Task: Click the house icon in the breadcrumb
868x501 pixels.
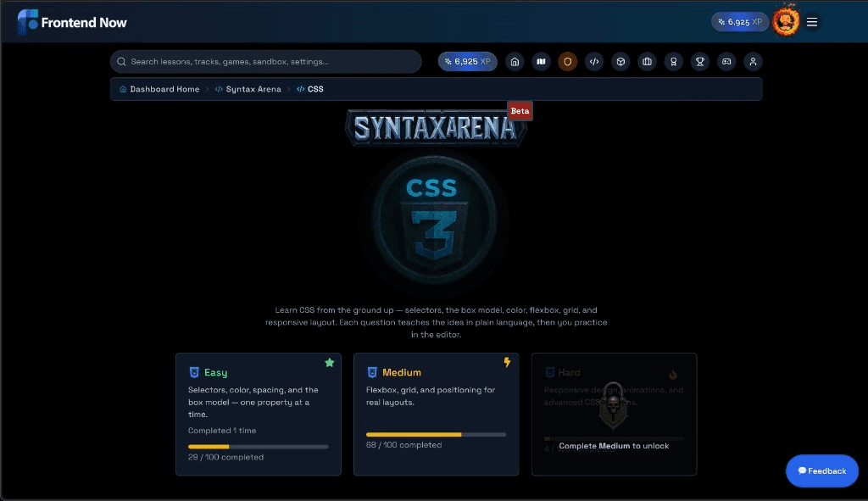Action: point(123,89)
